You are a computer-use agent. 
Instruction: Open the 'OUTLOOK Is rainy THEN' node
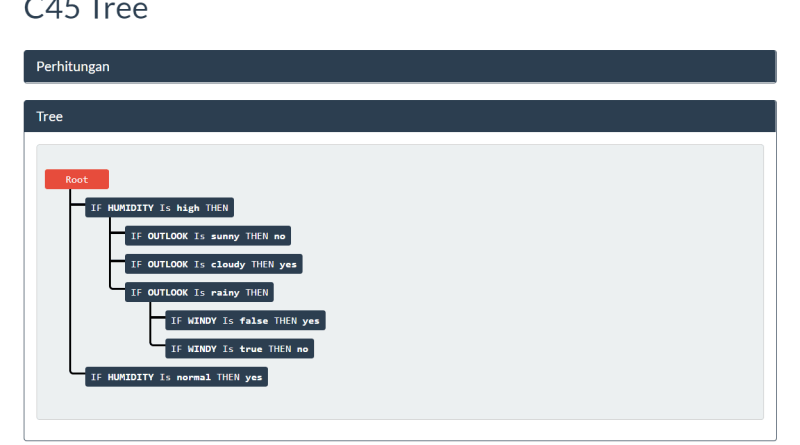pos(199,292)
